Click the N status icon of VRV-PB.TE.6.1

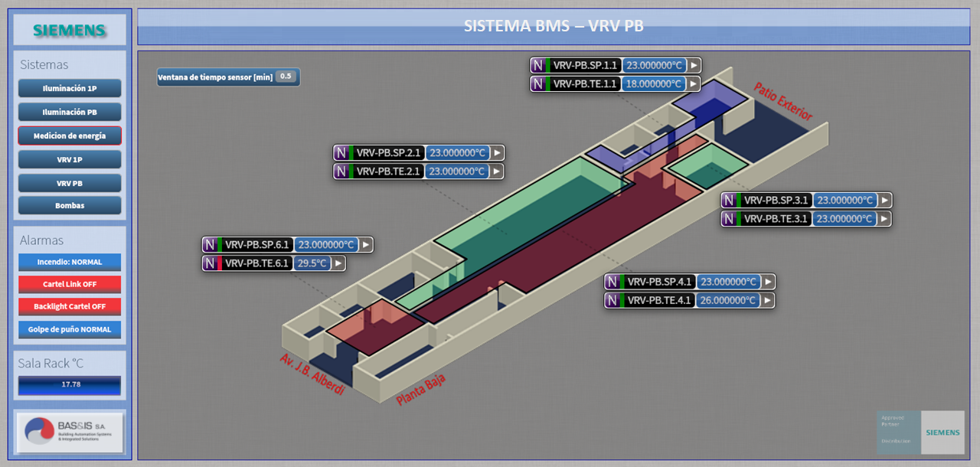pyautogui.click(x=210, y=263)
